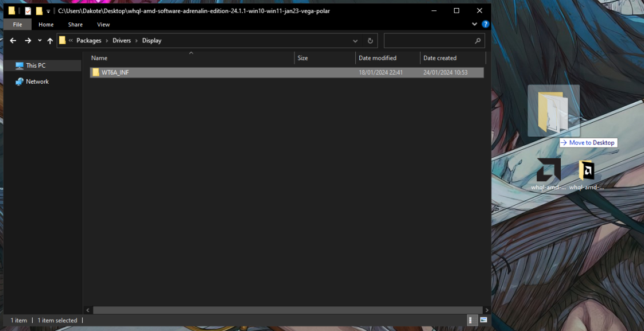Screen dimensions: 644x331
Task: Go up one folder level
Action: coord(50,41)
